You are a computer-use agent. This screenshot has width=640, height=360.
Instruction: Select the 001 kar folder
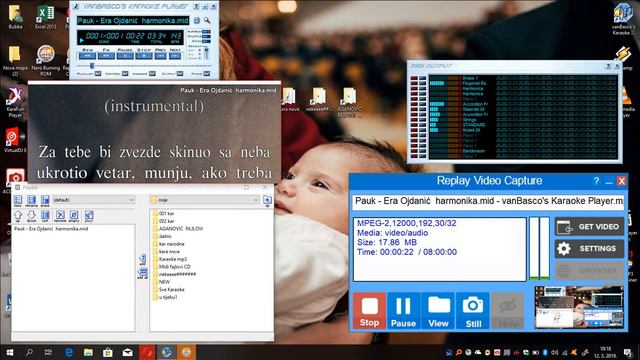coord(163,213)
